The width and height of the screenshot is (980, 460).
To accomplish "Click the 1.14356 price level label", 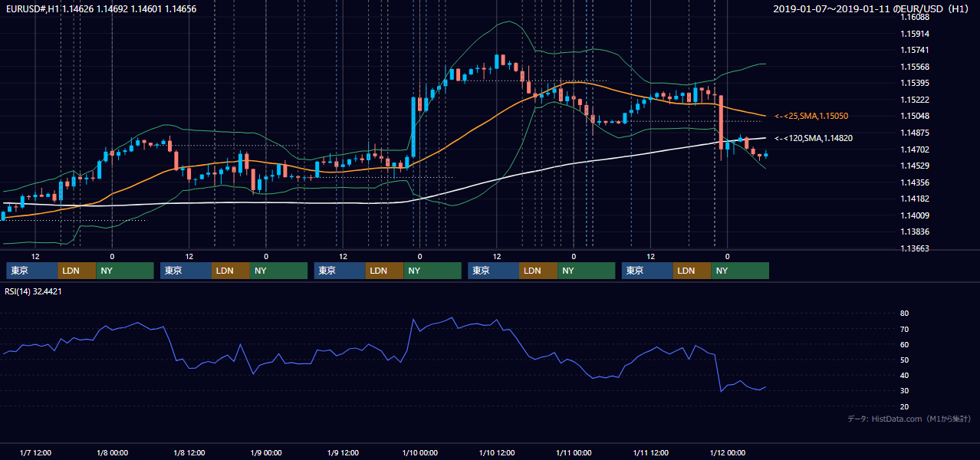I will [915, 182].
